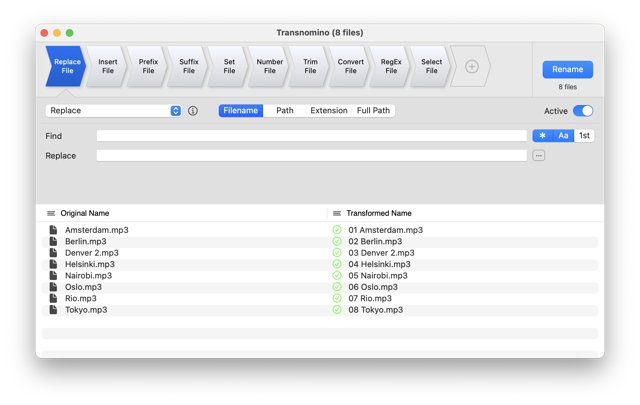This screenshot has width=640, height=405.
Task: Switch to the Extension tab
Action: click(329, 111)
